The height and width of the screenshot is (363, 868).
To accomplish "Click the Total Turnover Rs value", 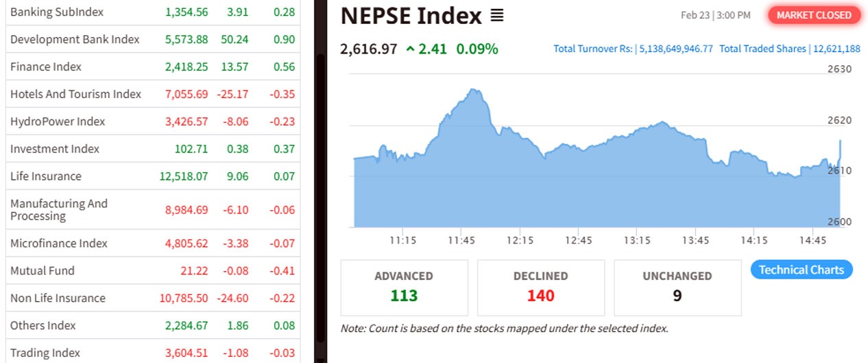I will coord(676,49).
